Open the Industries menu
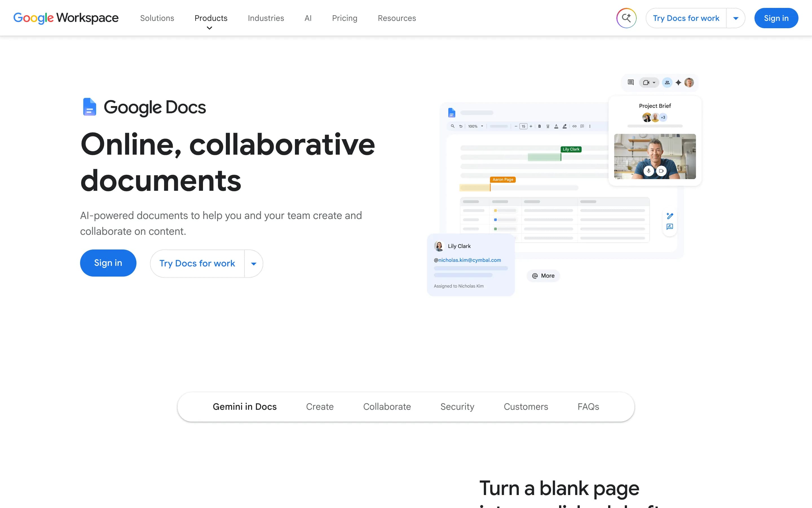This screenshot has width=812, height=508. pos(266,18)
